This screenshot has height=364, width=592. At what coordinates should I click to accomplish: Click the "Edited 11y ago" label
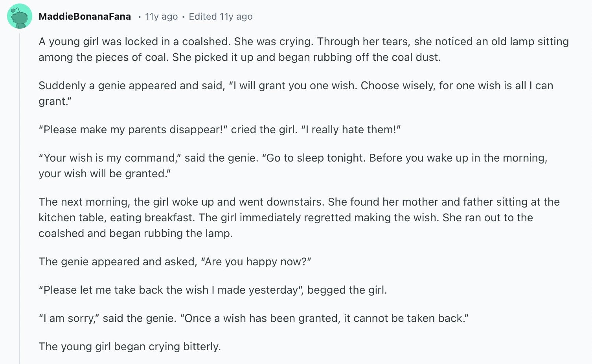(221, 17)
